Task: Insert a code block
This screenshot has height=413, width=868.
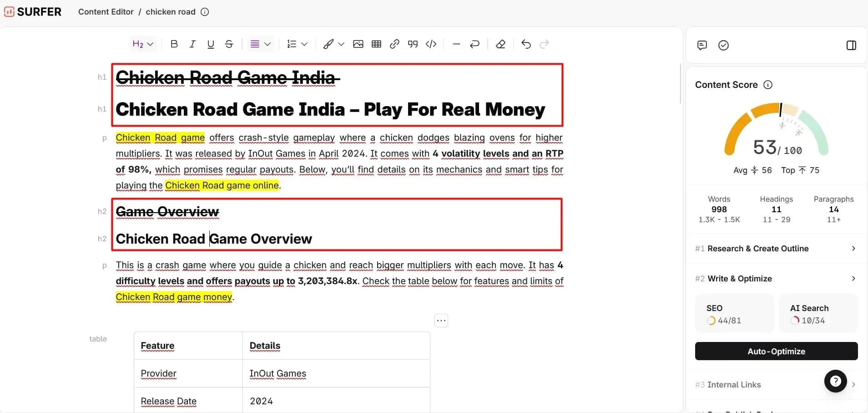Action: coord(431,44)
